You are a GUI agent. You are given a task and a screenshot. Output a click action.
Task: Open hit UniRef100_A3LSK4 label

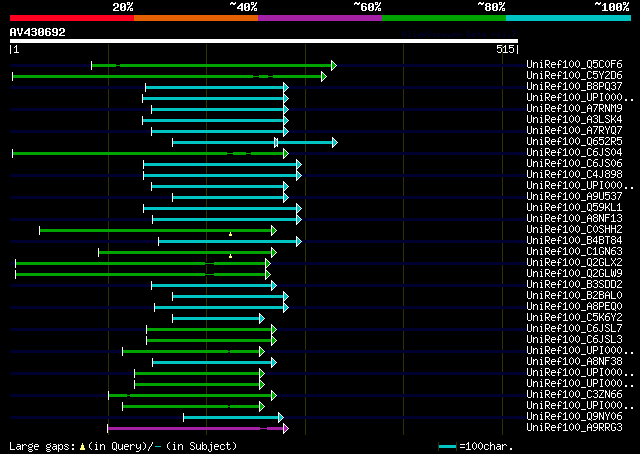(x=574, y=119)
